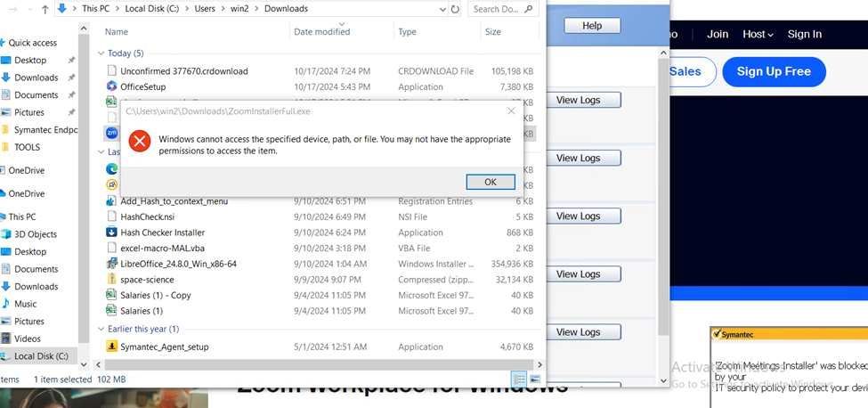Click '10/17/2024 5:43 PM' date cell
The height and width of the screenshot is (408, 868).
coord(330,87)
